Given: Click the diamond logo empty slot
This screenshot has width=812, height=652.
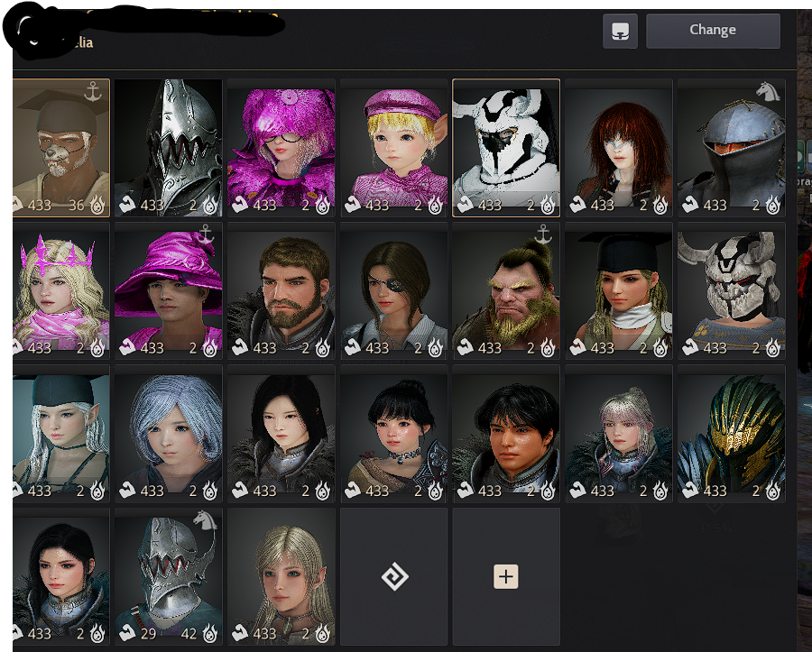Looking at the screenshot, I should pyautogui.click(x=394, y=576).
